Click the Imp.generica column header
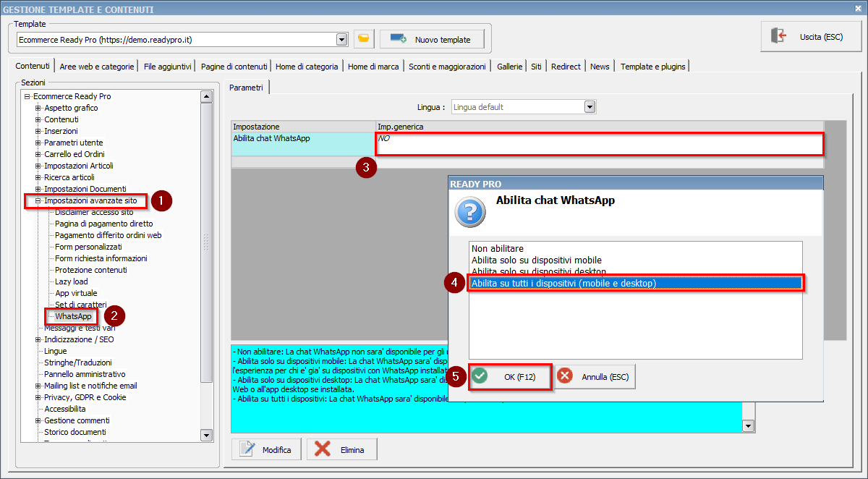 point(600,127)
